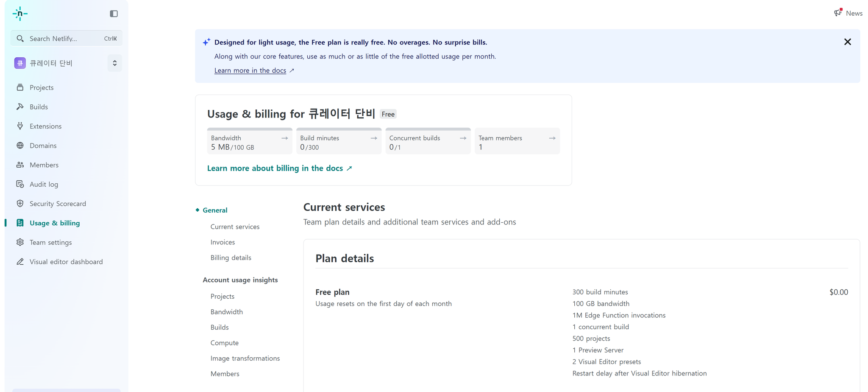Click Account usage insights heading

pyautogui.click(x=240, y=280)
